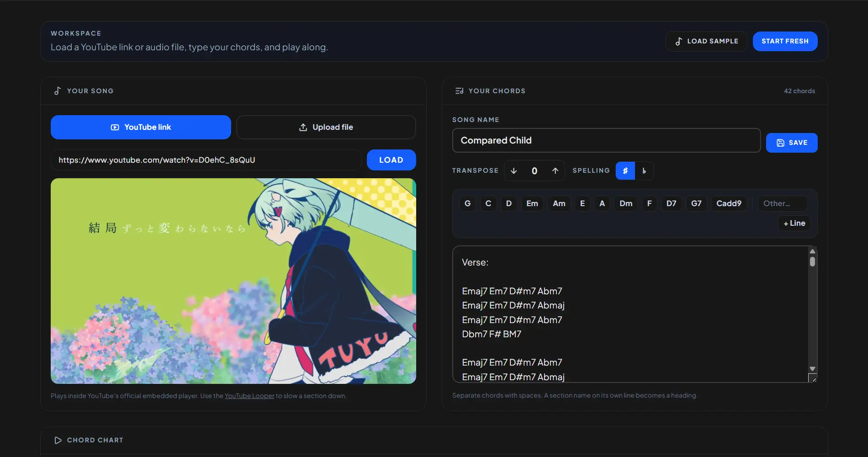Image resolution: width=868 pixels, height=457 pixels.
Task: Play the embedded TUYU video thumbnail
Action: click(x=233, y=281)
